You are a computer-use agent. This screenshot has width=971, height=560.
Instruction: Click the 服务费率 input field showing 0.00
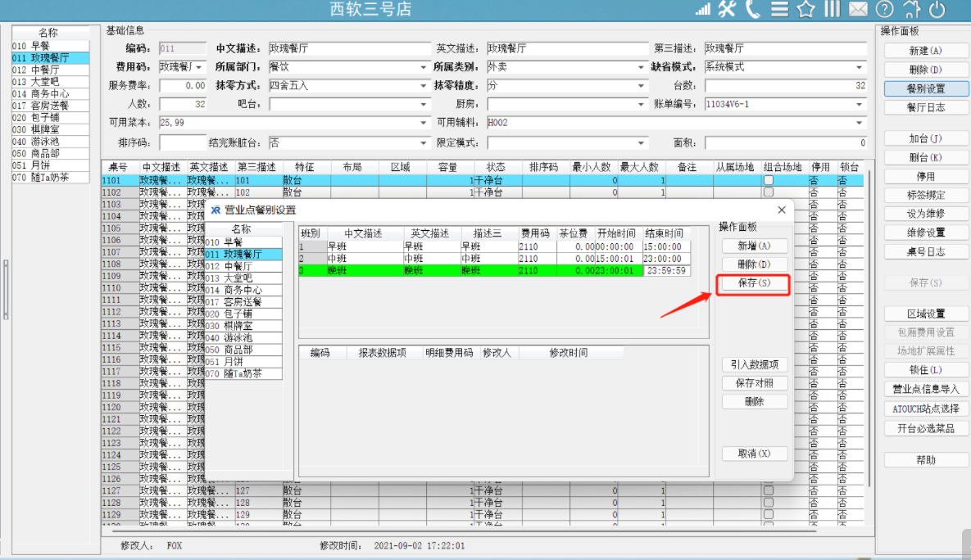point(183,85)
